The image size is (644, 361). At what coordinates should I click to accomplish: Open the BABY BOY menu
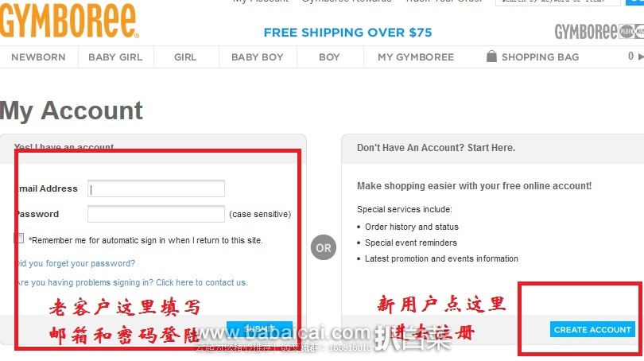click(x=258, y=57)
